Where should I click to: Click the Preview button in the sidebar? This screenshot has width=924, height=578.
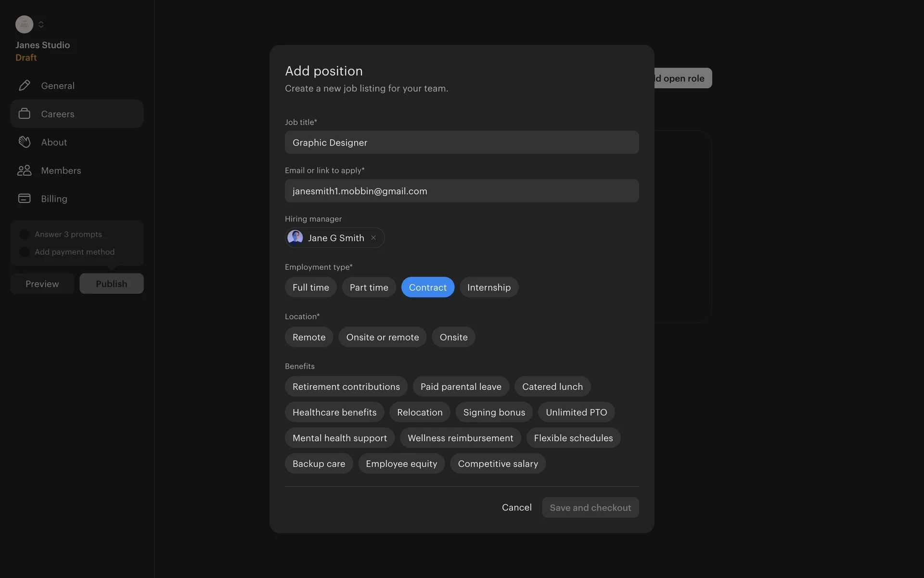click(42, 284)
